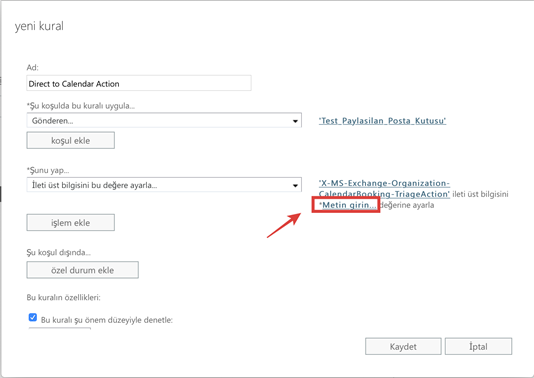Click the 'işlem ekle' button
The image size is (534, 378).
[70, 223]
